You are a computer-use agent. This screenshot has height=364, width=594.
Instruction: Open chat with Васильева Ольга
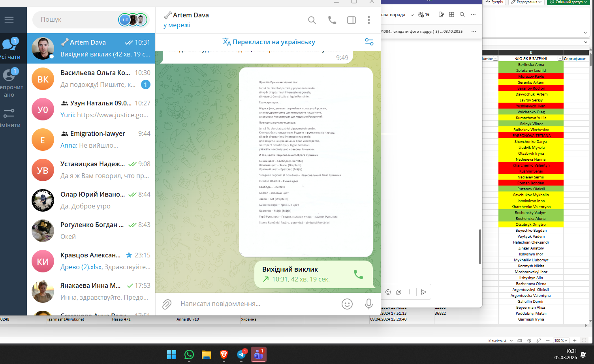91,79
